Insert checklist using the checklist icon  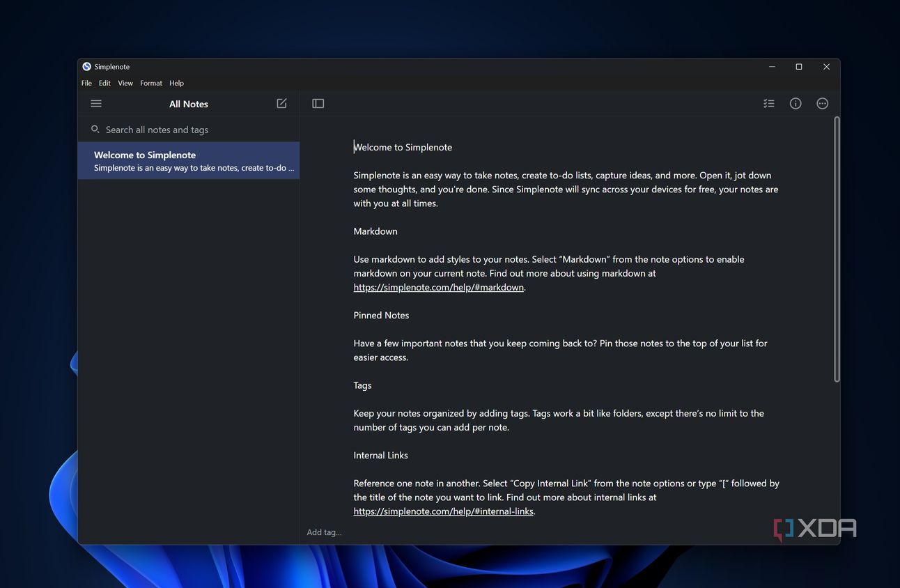click(x=768, y=103)
